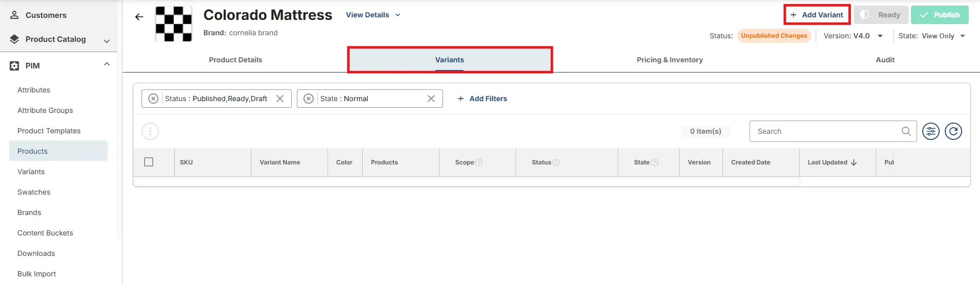
Task: Open Swatches in sidebar
Action: tap(34, 192)
